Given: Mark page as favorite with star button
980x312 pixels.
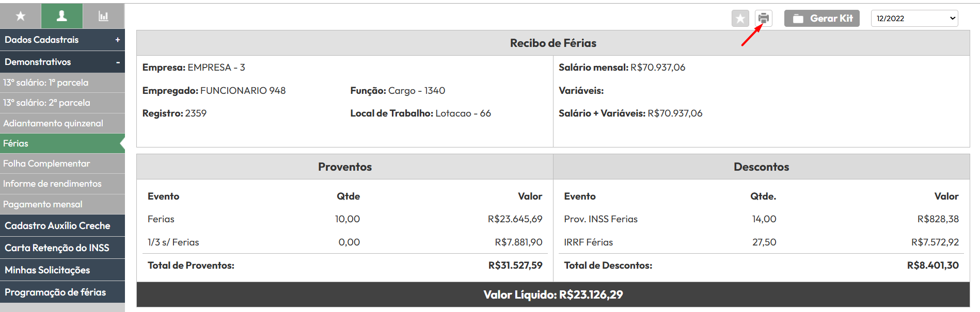Looking at the screenshot, I should 740,19.
